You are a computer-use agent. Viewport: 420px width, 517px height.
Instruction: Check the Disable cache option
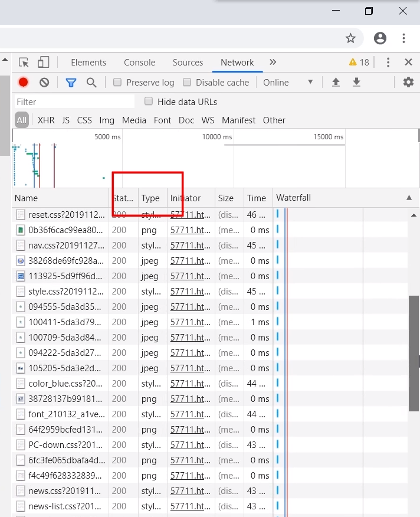tap(187, 83)
